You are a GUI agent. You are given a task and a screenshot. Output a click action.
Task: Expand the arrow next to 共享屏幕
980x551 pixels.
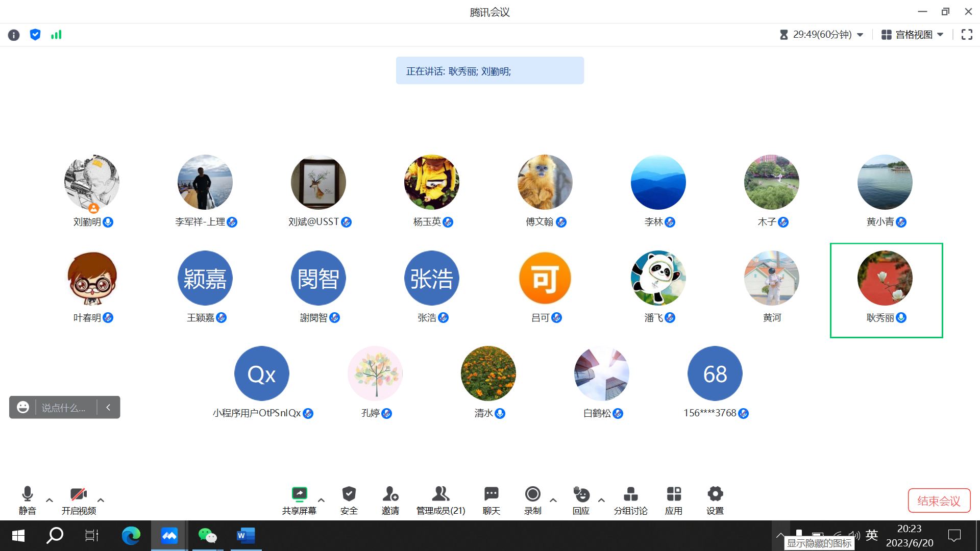(x=321, y=500)
